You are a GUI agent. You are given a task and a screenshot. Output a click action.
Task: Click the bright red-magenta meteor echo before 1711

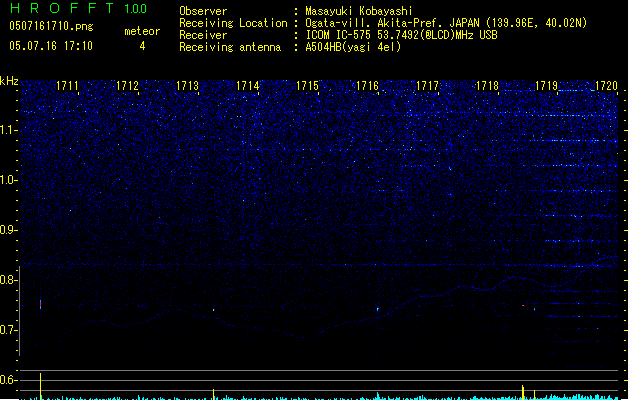coord(41,304)
